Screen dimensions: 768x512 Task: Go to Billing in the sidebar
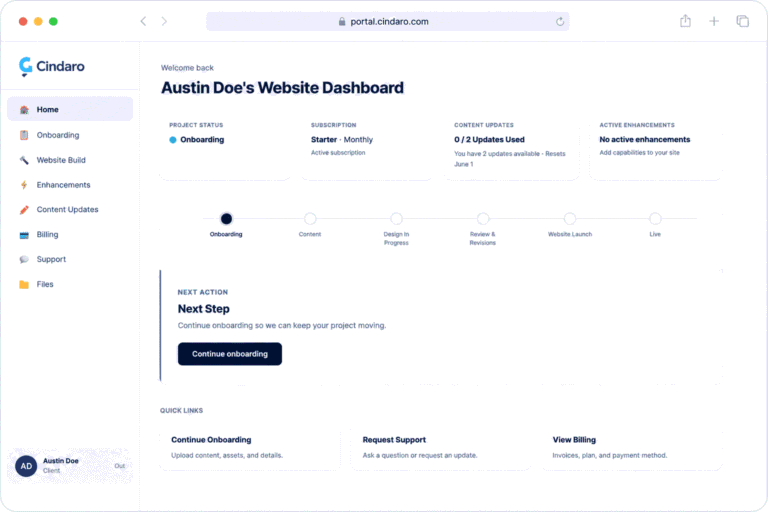pos(70,235)
